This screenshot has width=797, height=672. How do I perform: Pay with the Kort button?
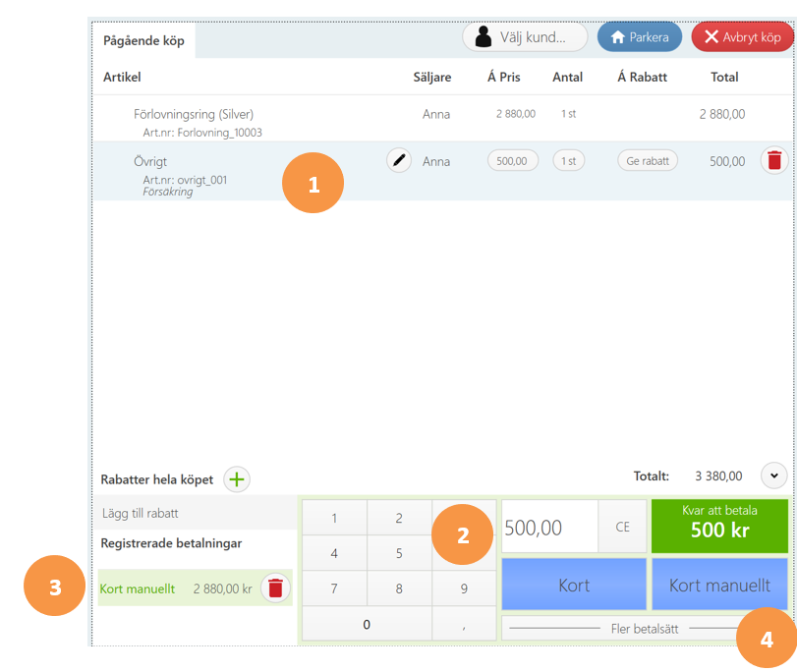coord(574,585)
